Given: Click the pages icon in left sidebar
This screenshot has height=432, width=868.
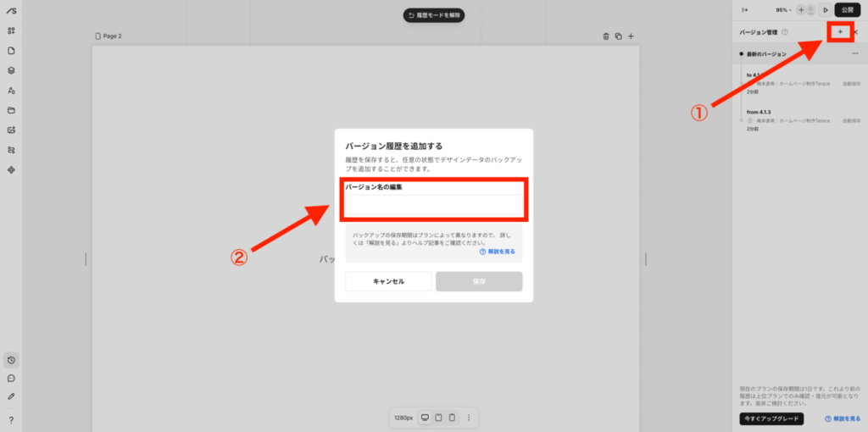Looking at the screenshot, I should [x=11, y=51].
